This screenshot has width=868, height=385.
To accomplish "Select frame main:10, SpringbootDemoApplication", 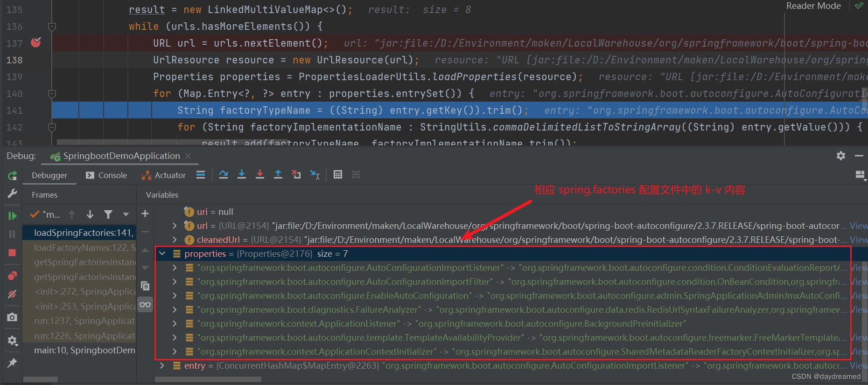I will click(x=79, y=350).
